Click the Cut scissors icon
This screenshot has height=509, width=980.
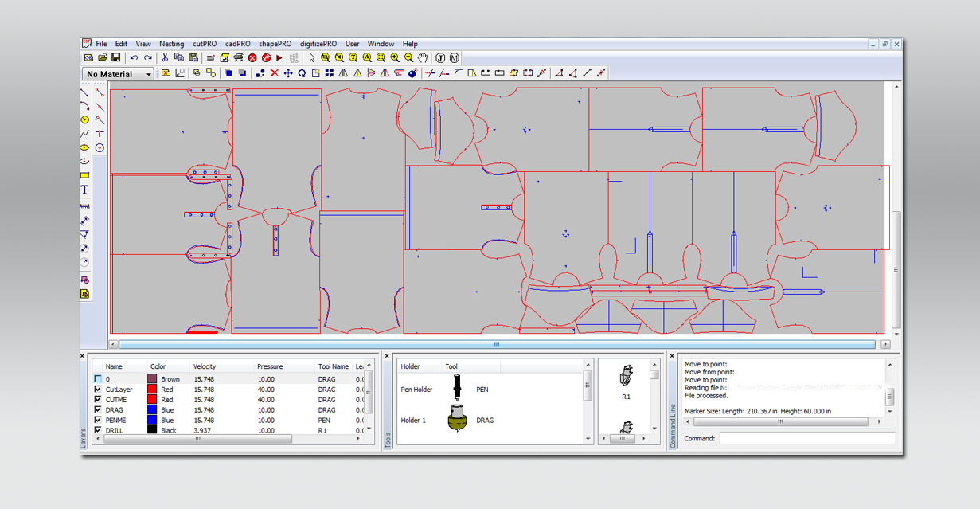pyautogui.click(x=165, y=58)
